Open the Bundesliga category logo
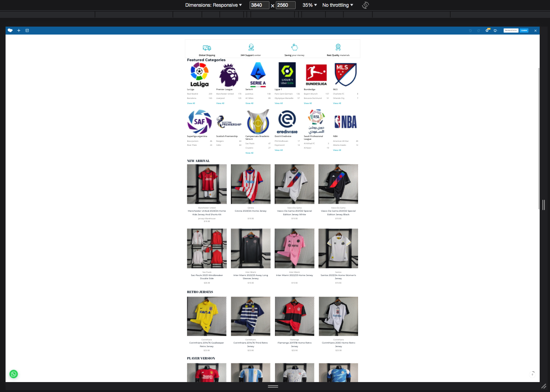This screenshot has height=392, width=550. (x=316, y=75)
